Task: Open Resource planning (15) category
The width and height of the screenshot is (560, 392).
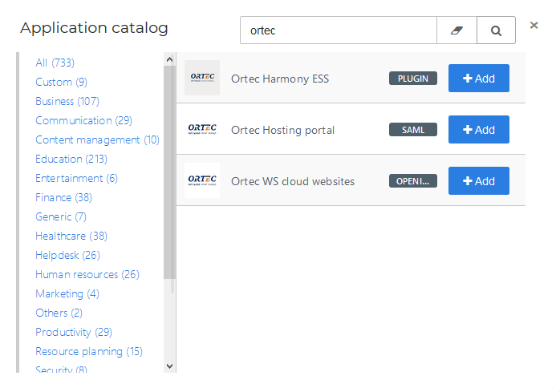Action: [89, 352]
